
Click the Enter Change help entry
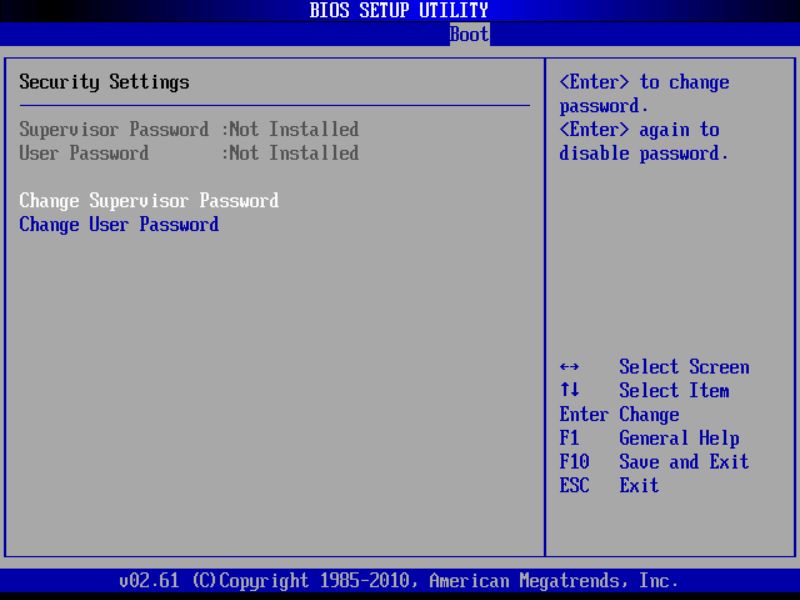pyautogui.click(x=618, y=414)
